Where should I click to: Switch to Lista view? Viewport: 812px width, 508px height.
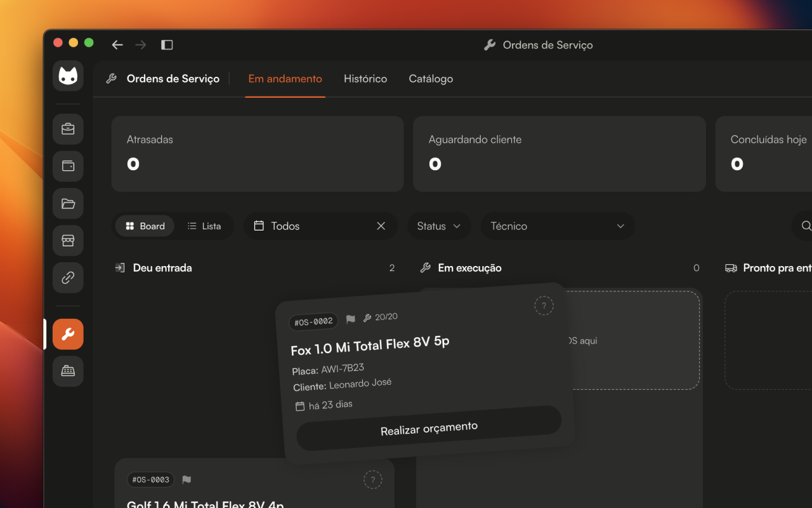pos(204,226)
